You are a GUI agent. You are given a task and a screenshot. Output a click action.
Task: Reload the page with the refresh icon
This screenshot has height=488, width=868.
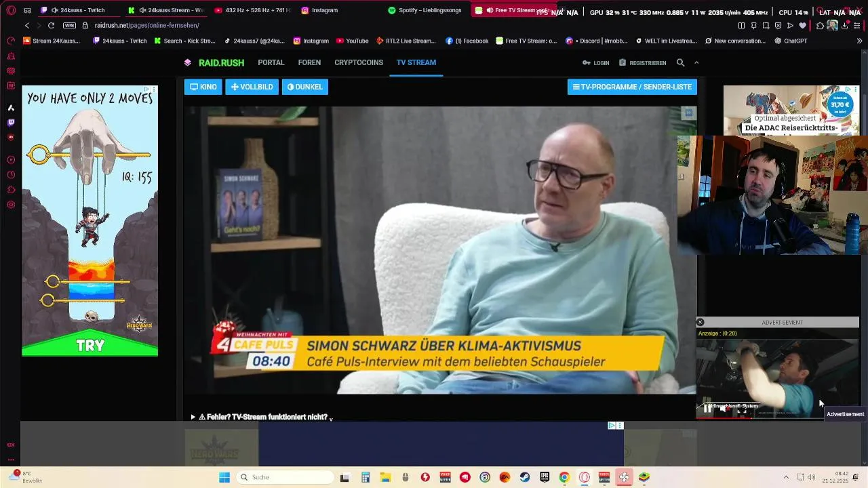point(51,25)
